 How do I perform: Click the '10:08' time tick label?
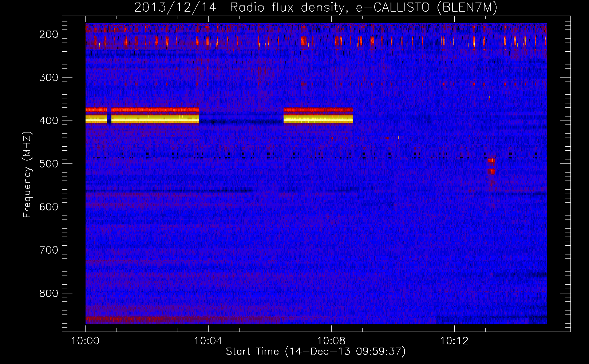point(331,341)
